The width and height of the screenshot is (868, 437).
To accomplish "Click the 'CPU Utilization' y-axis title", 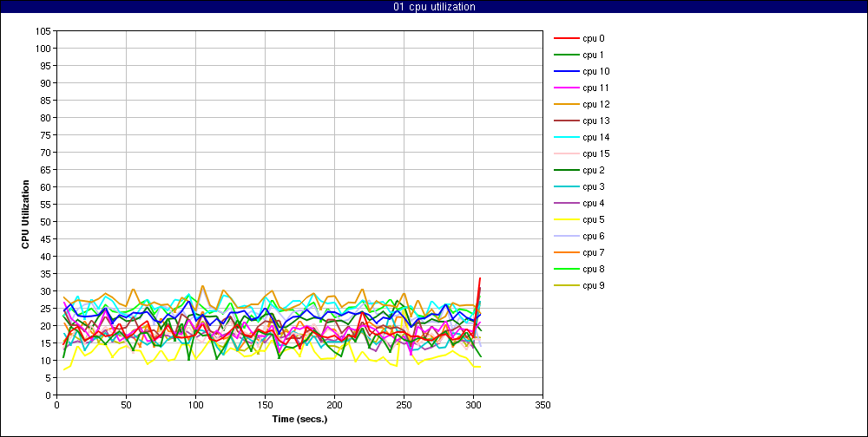I will click(x=25, y=213).
